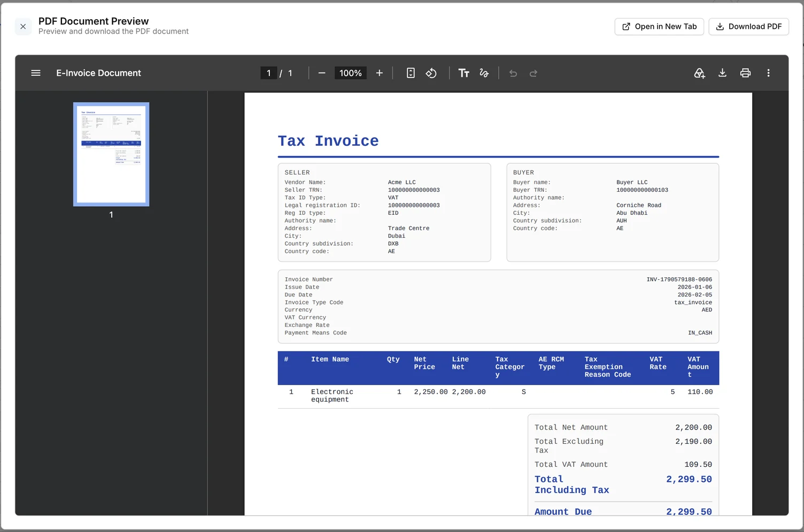This screenshot has height=532, width=804.
Task: Click the undo arrow in toolbar
Action: [x=513, y=73]
